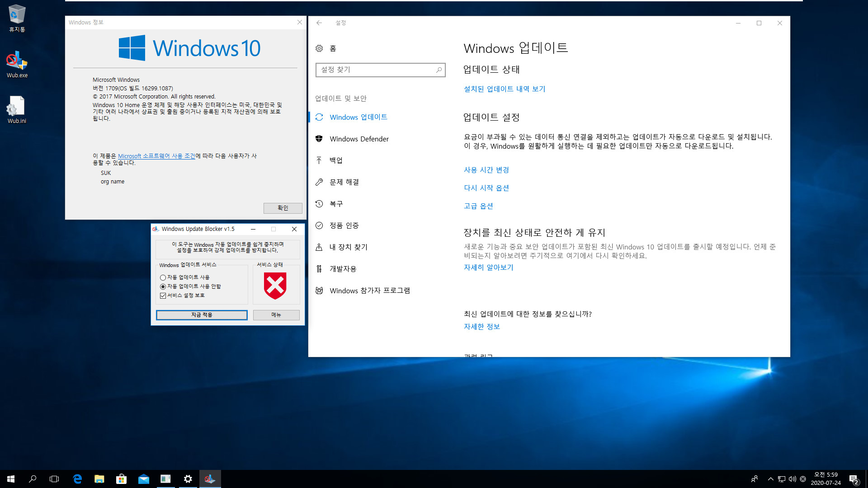This screenshot has width=868, height=488.
Task: Open the Menu button in Update Blocker
Action: [x=276, y=315]
